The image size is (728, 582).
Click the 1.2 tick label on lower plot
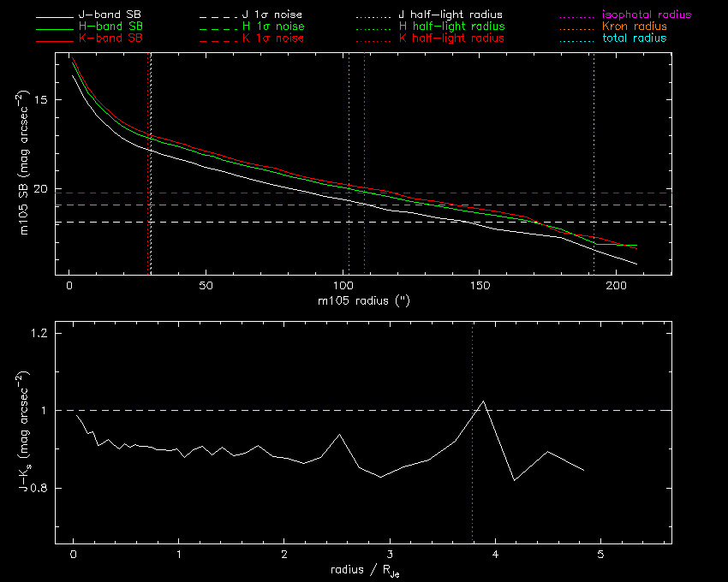click(38, 333)
